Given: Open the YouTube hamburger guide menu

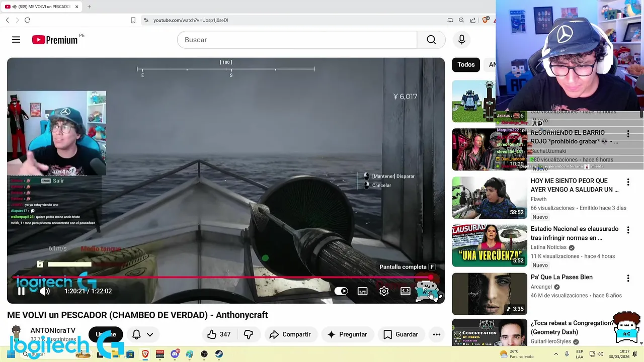Looking at the screenshot, I should point(16,40).
